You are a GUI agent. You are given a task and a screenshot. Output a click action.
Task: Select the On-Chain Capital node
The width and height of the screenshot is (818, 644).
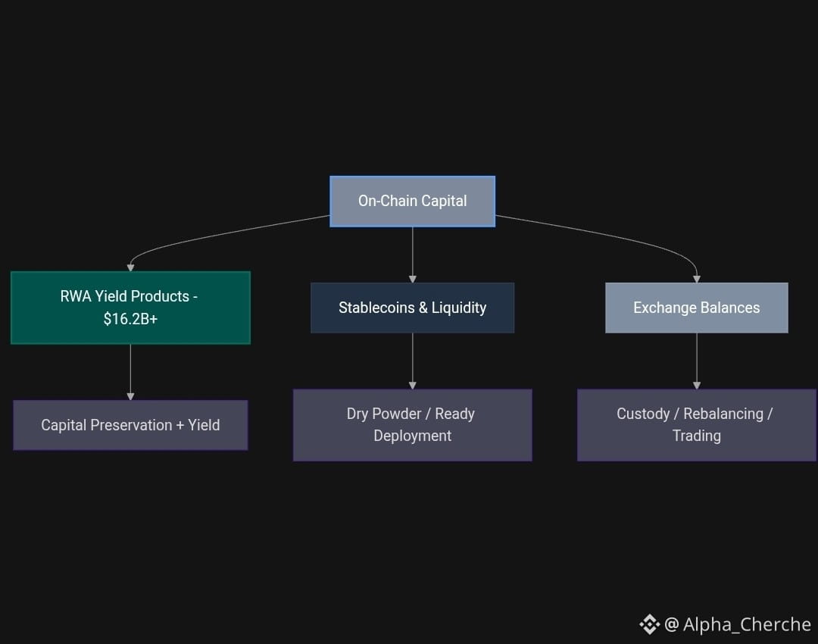tap(412, 201)
